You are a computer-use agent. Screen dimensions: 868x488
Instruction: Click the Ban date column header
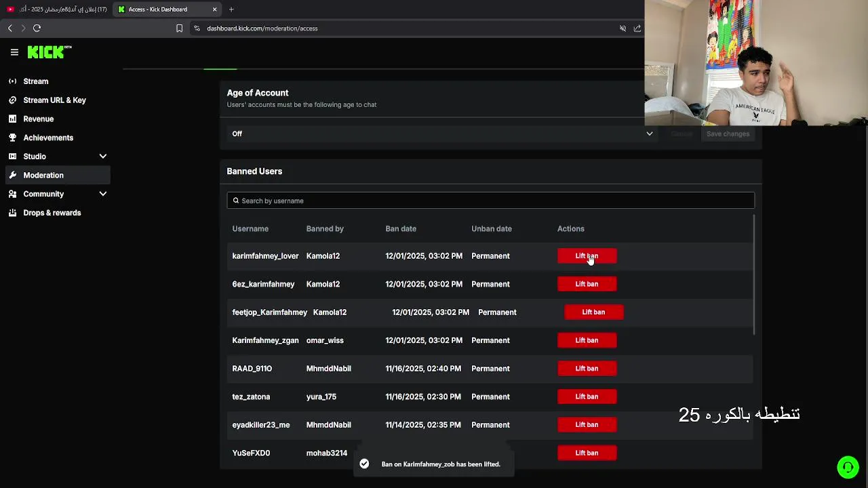pyautogui.click(x=401, y=229)
